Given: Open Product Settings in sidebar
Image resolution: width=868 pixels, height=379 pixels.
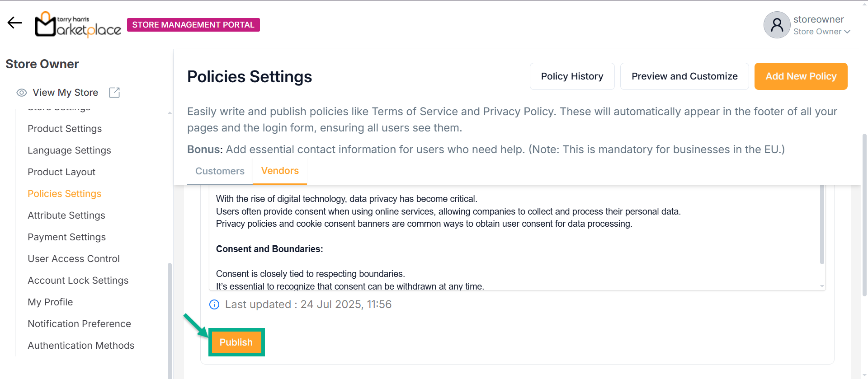Looking at the screenshot, I should (x=65, y=129).
